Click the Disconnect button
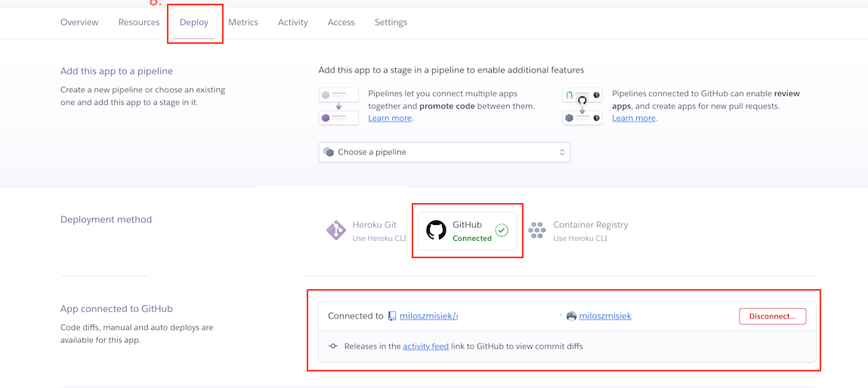The image size is (868, 388). click(x=772, y=316)
